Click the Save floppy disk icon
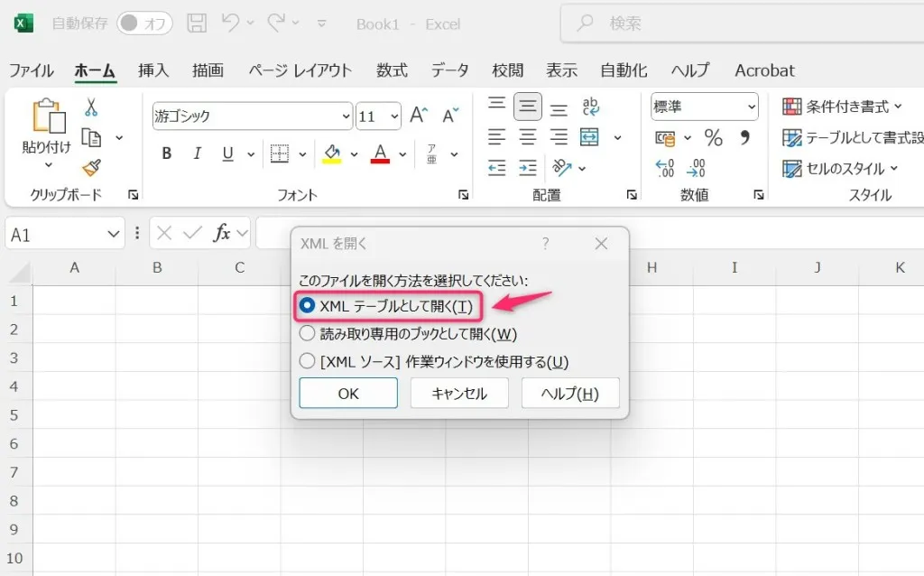The width and height of the screenshot is (924, 576). (x=196, y=23)
